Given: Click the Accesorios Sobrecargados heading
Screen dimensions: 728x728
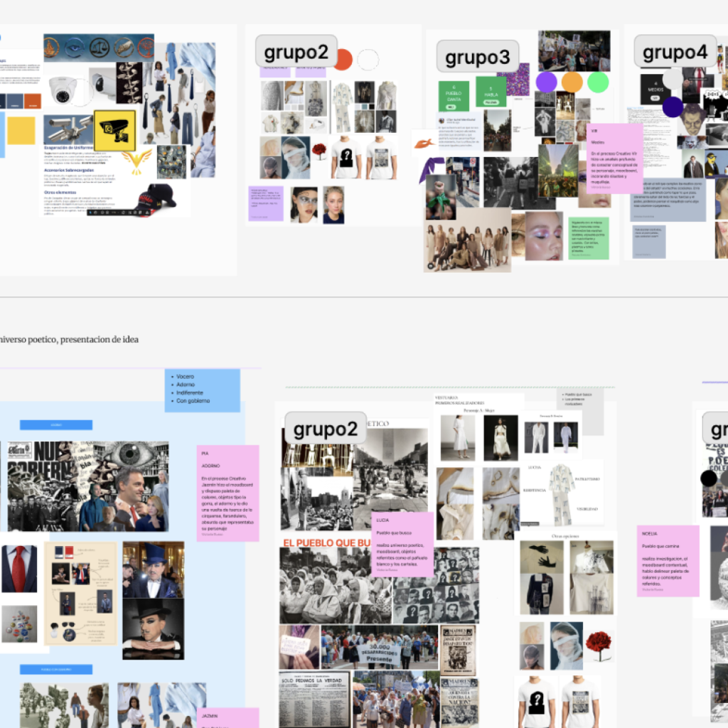Looking at the screenshot, I should pyautogui.click(x=69, y=171).
